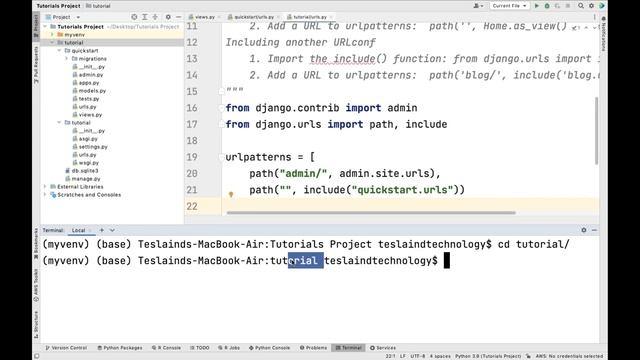Hide the Project tool window with minus icon

(178, 17)
